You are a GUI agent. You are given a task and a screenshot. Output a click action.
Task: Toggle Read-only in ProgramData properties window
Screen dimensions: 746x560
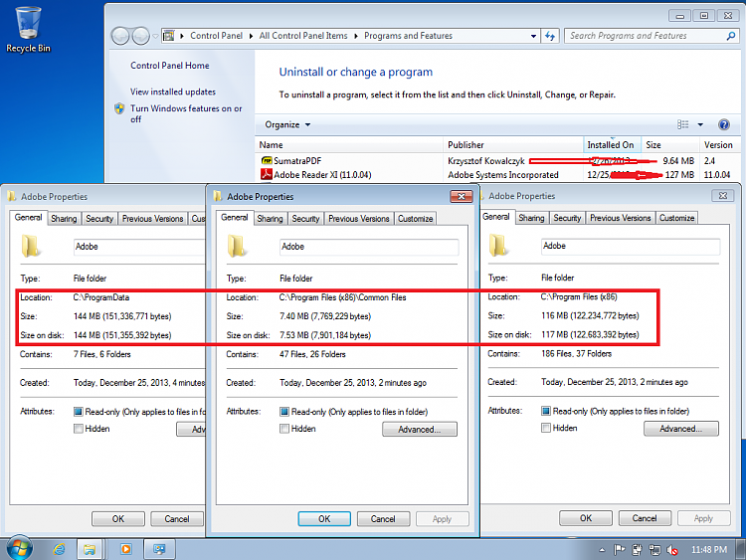click(x=78, y=412)
